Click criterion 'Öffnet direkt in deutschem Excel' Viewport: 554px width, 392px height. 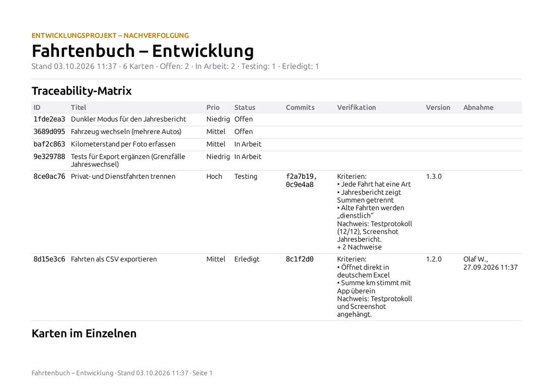[x=363, y=271]
